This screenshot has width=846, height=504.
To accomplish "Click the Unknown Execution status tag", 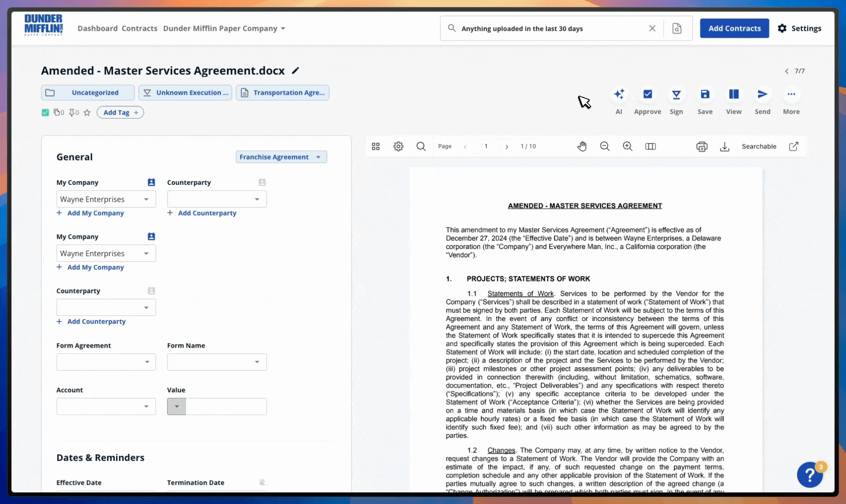I will click(x=185, y=92).
